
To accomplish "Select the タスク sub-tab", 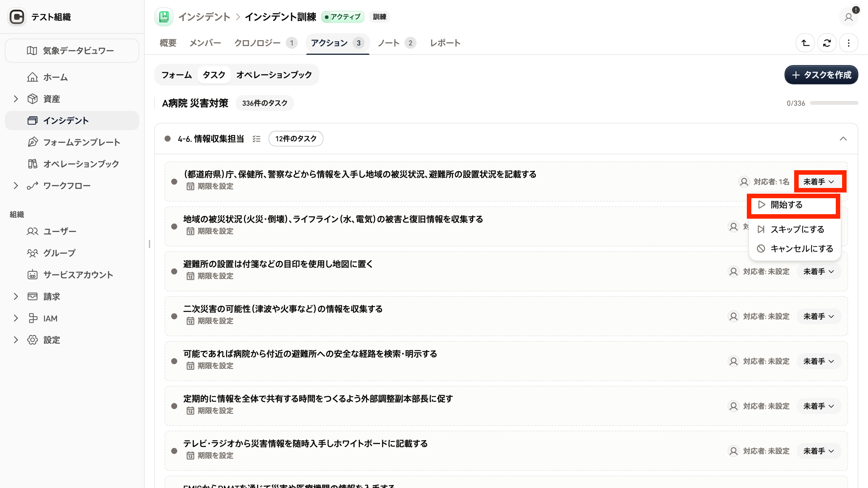I will [214, 75].
